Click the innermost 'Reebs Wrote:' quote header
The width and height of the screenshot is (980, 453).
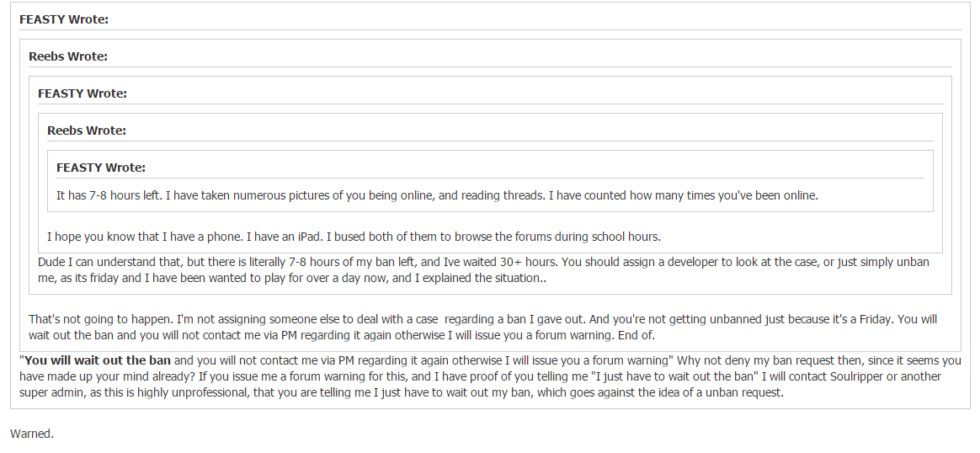[87, 131]
